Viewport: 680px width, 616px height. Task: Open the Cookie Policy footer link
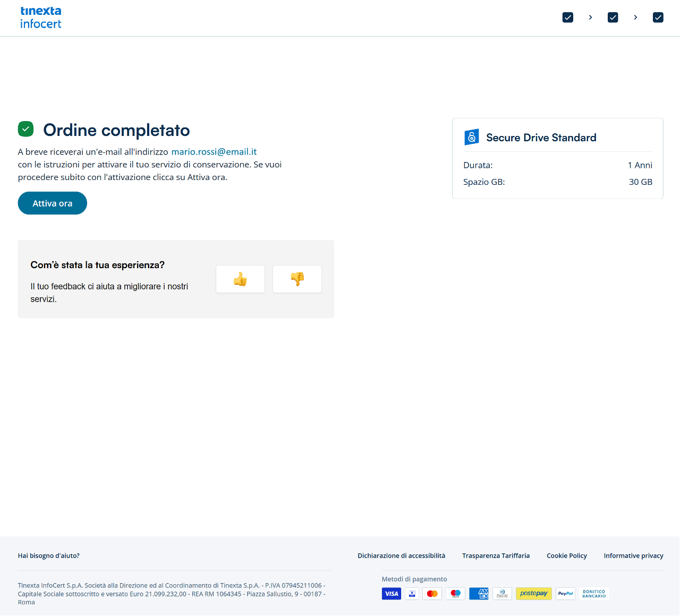tap(566, 556)
